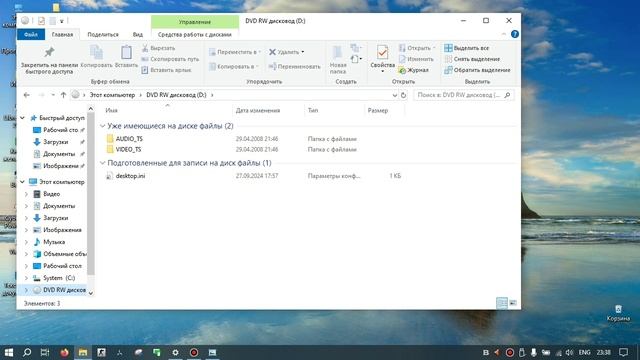
Task: Click Rename (Переименовать) in the ribbon
Action: click(x=295, y=67)
